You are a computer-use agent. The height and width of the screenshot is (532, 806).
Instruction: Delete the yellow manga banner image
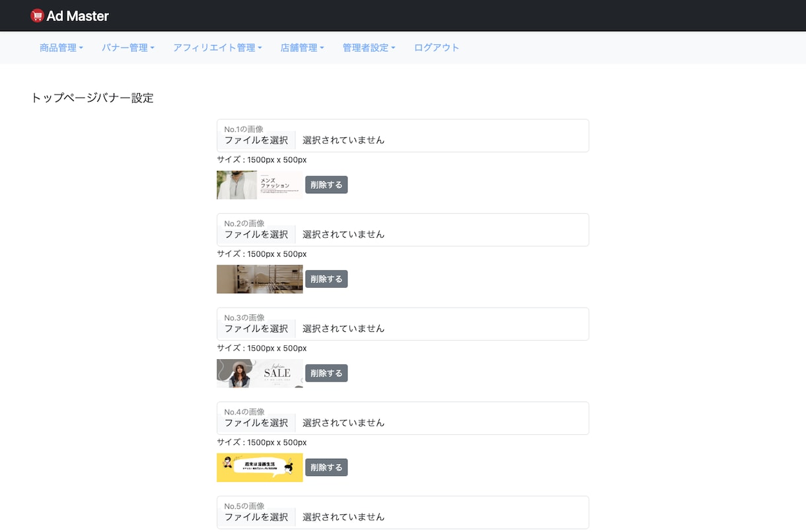pos(326,467)
